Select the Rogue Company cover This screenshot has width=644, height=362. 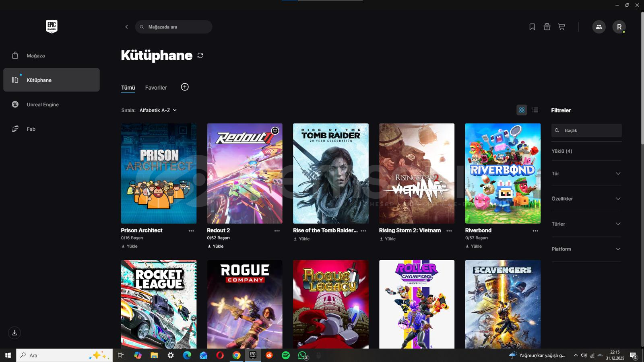[245, 304]
